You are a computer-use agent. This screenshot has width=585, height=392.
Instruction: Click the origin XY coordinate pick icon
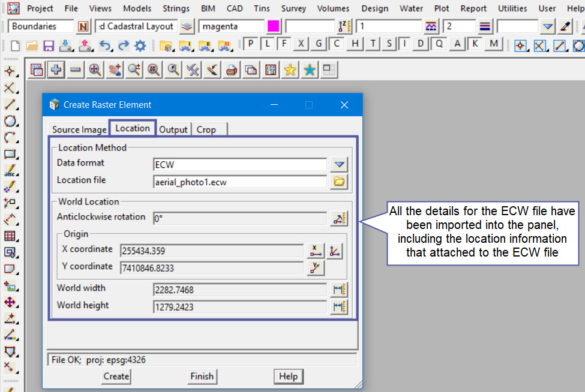coord(335,251)
